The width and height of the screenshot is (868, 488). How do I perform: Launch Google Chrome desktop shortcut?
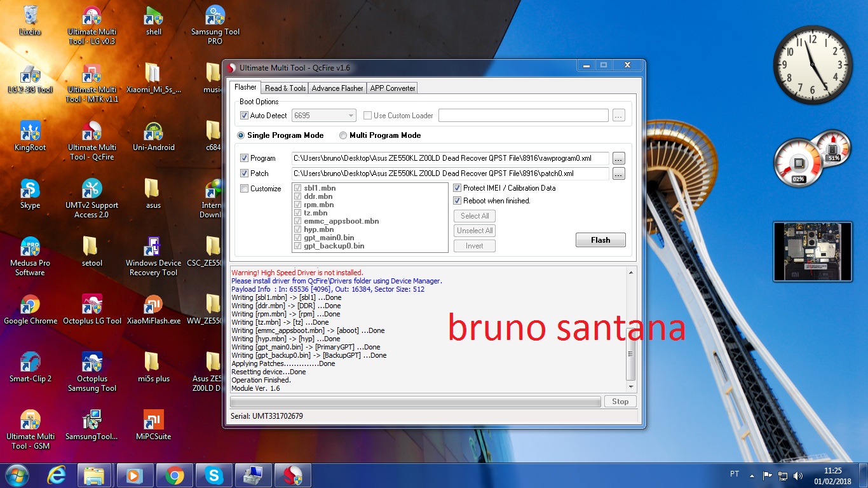click(30, 309)
